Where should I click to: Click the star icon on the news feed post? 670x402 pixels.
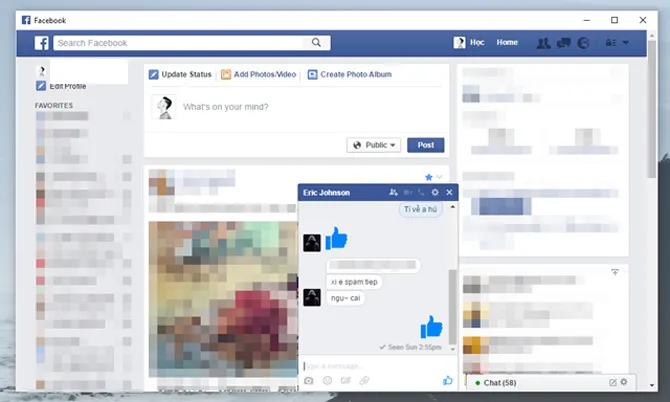tap(429, 177)
